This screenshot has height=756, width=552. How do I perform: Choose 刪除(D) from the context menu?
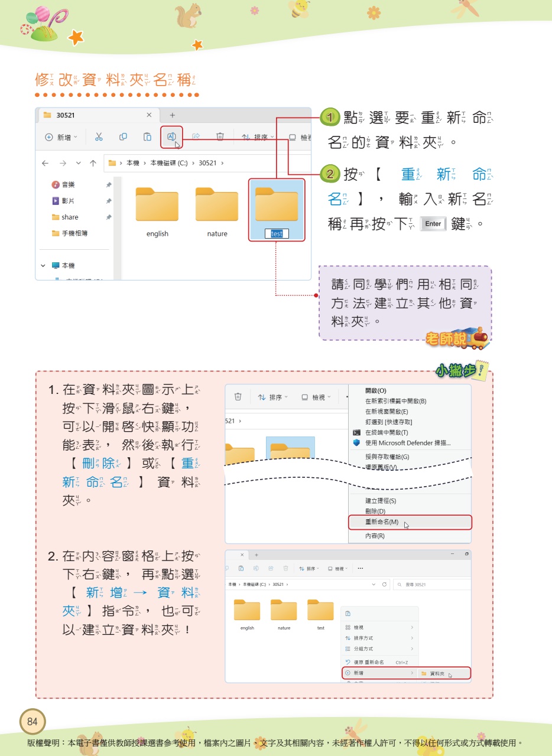[x=375, y=511]
